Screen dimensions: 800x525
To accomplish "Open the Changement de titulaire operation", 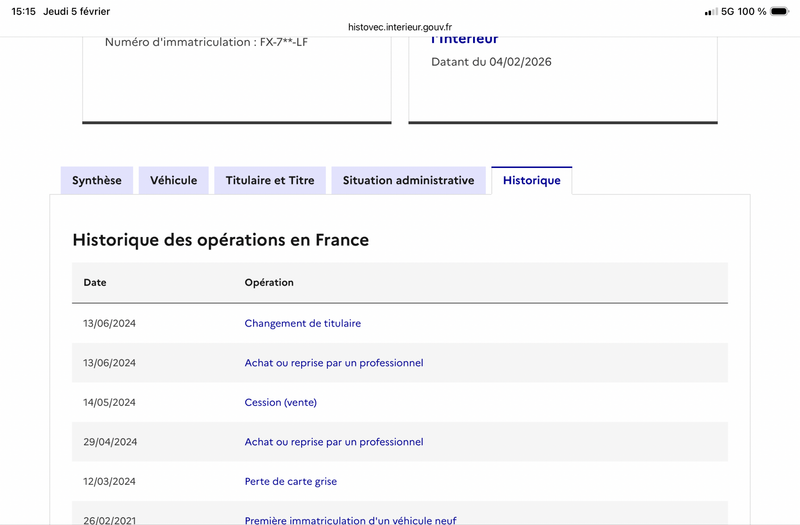I will (303, 324).
